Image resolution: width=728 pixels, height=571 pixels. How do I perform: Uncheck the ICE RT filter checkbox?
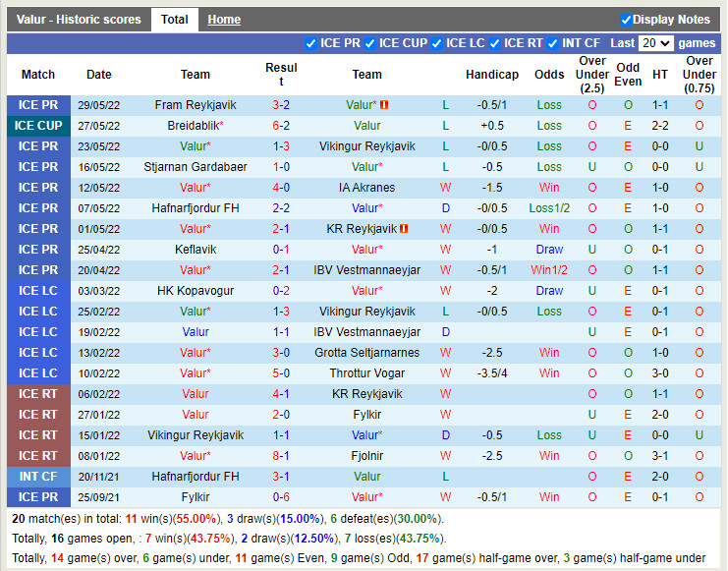coord(494,43)
